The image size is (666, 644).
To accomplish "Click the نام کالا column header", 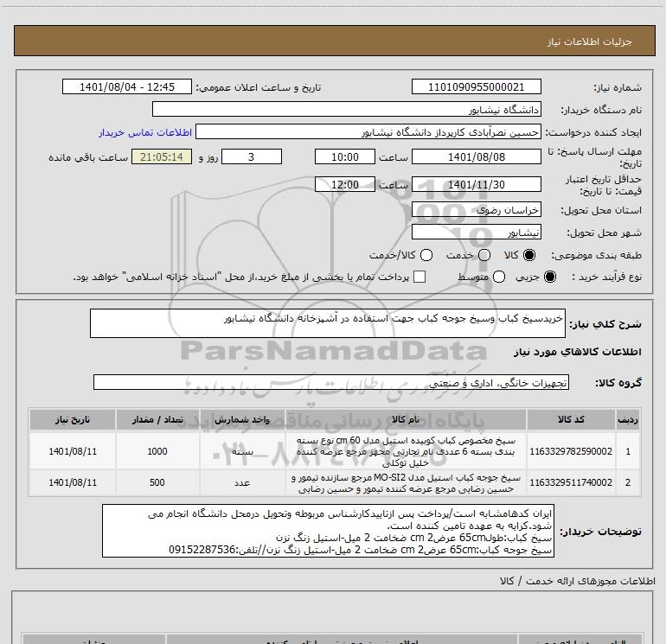I will click(406, 420).
